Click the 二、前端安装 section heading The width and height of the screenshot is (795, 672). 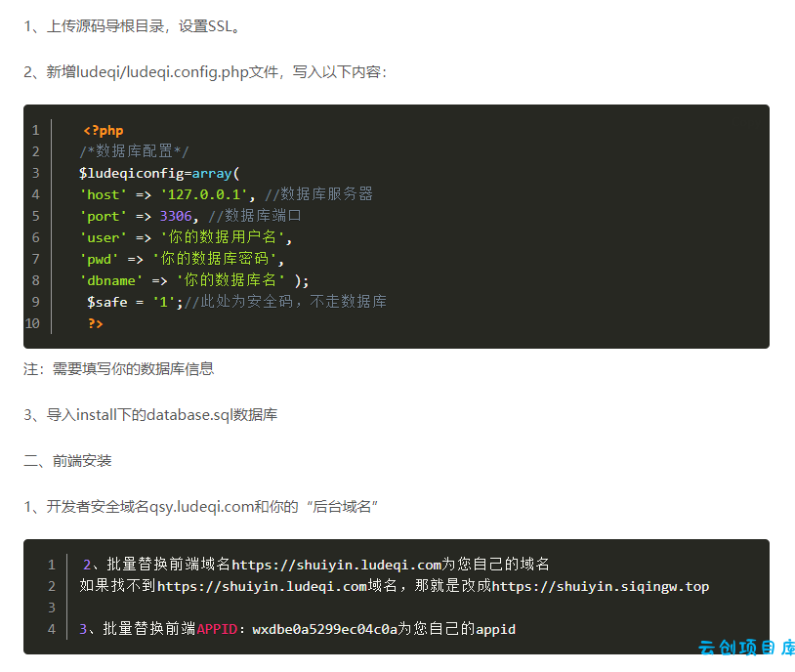(67, 461)
